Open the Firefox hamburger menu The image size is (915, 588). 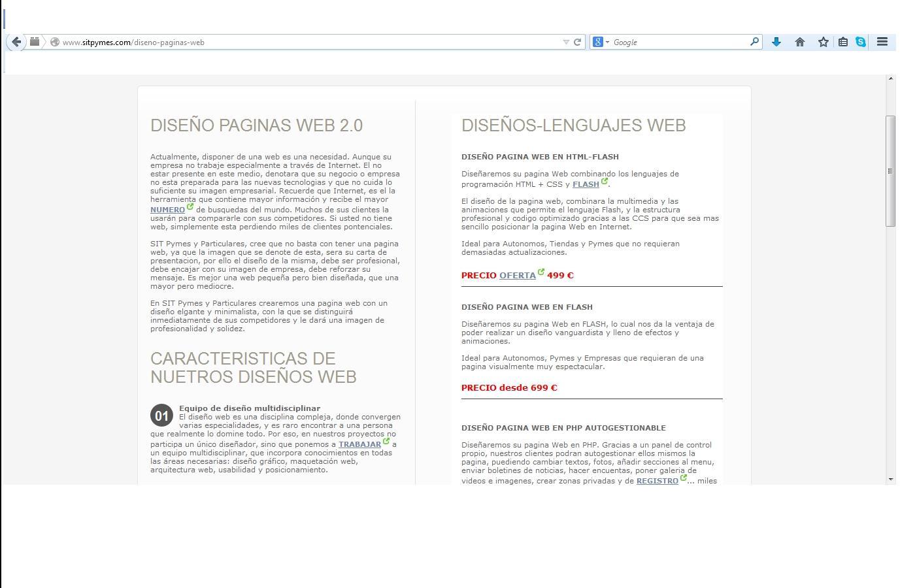pyautogui.click(x=882, y=42)
